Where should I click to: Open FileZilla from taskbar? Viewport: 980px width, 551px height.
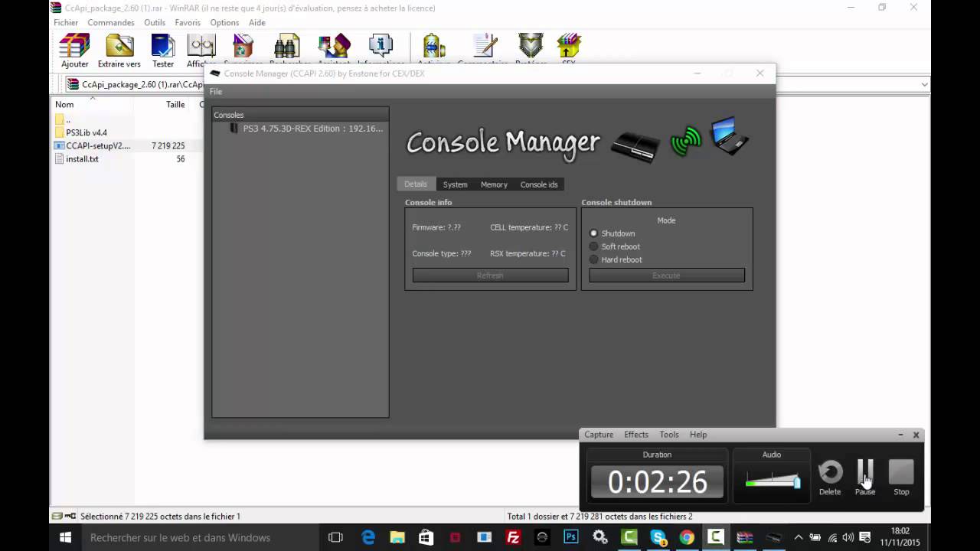[x=514, y=537]
